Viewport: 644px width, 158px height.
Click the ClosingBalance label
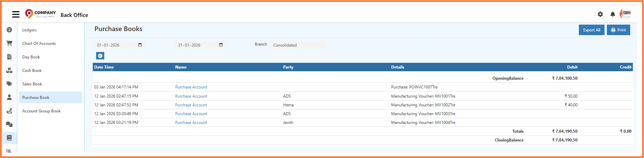pos(509,140)
